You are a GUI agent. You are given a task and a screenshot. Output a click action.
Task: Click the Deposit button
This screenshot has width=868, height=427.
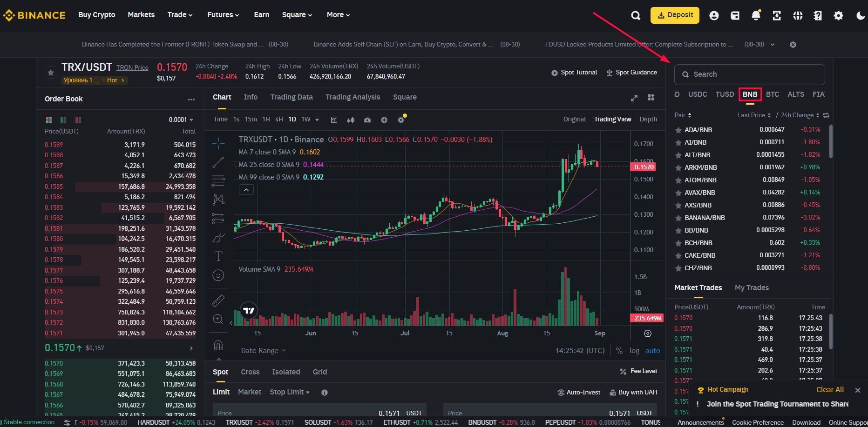click(x=675, y=15)
